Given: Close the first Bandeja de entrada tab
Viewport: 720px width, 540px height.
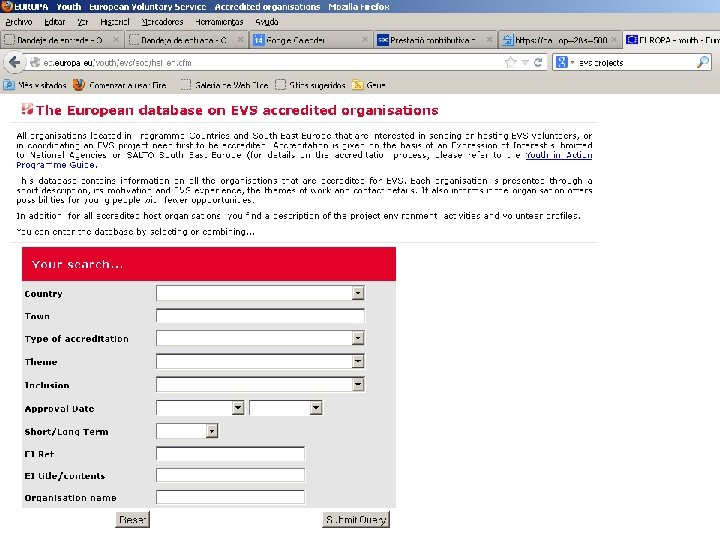Looking at the screenshot, I should [x=116, y=40].
